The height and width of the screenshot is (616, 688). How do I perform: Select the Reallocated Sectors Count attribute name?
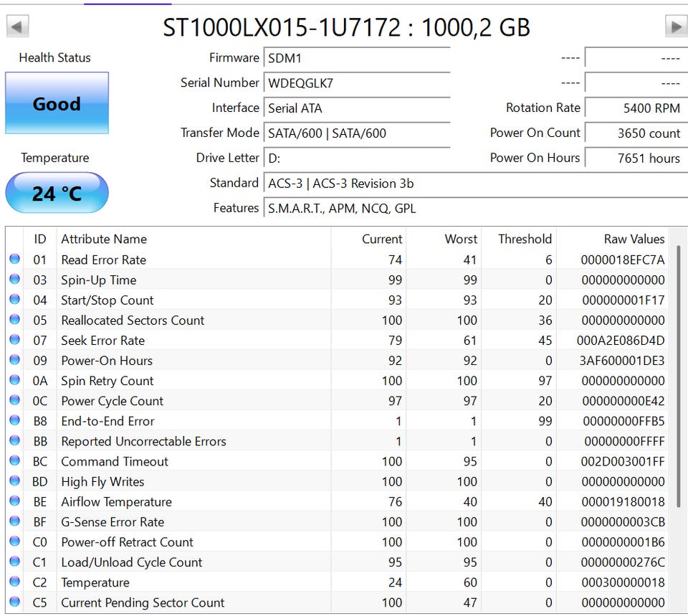tap(133, 321)
